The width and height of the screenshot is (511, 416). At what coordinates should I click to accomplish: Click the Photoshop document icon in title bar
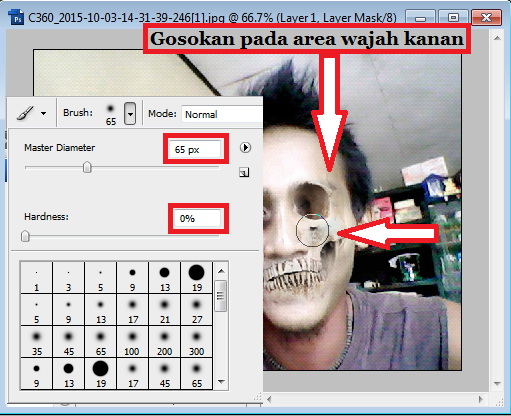point(16,18)
